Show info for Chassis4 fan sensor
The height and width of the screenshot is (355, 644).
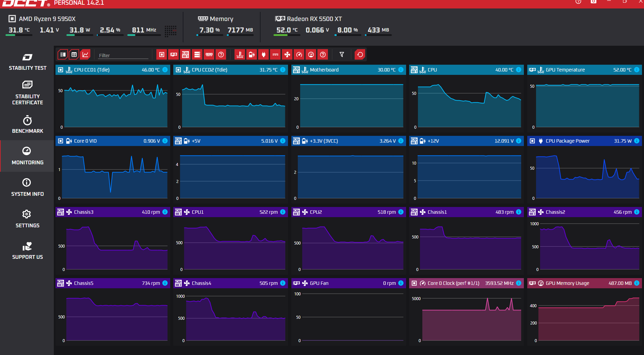coord(283,283)
